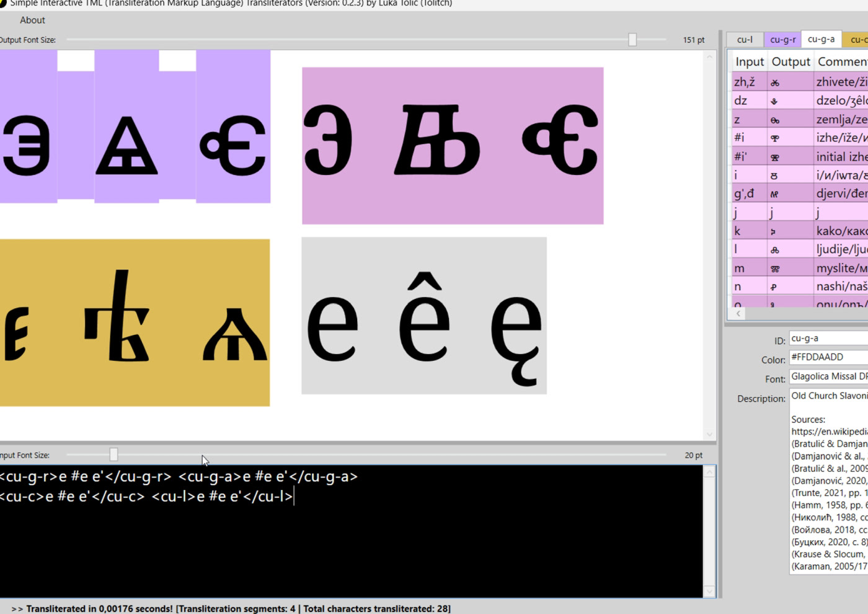This screenshot has height=614, width=868.
Task: Click the Description text area
Action: click(x=828, y=481)
